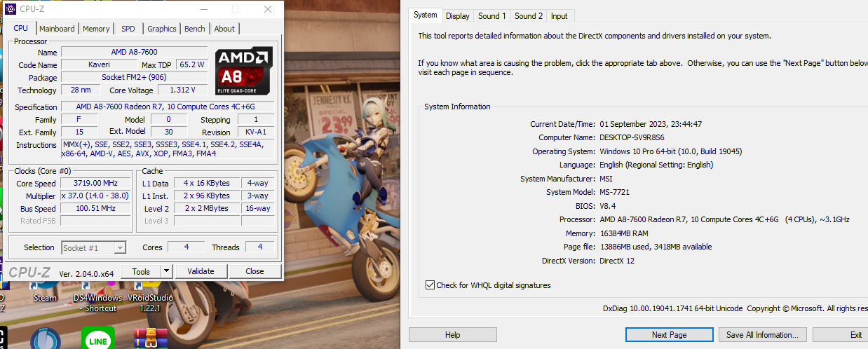Viewport: 868px width, 349px height.
Task: Click L1 Data value 4 x 16 KBytes
Action: click(x=206, y=184)
